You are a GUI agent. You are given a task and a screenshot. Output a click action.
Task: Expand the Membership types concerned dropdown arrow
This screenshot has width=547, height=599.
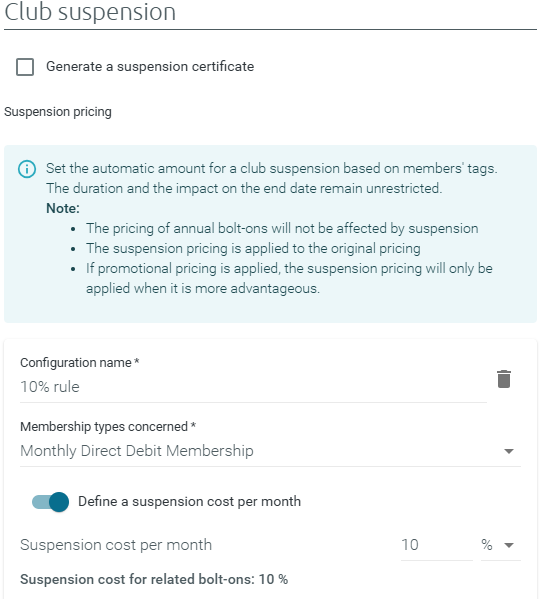click(508, 451)
